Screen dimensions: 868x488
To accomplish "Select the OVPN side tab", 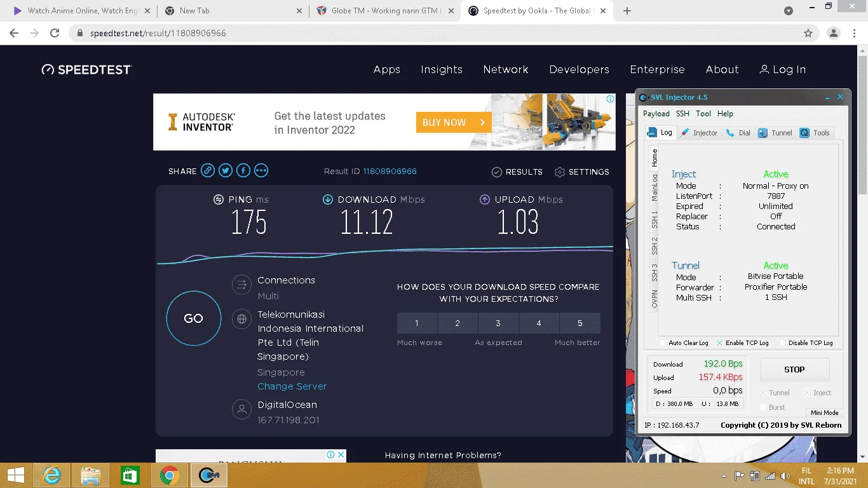I will pyautogui.click(x=654, y=299).
